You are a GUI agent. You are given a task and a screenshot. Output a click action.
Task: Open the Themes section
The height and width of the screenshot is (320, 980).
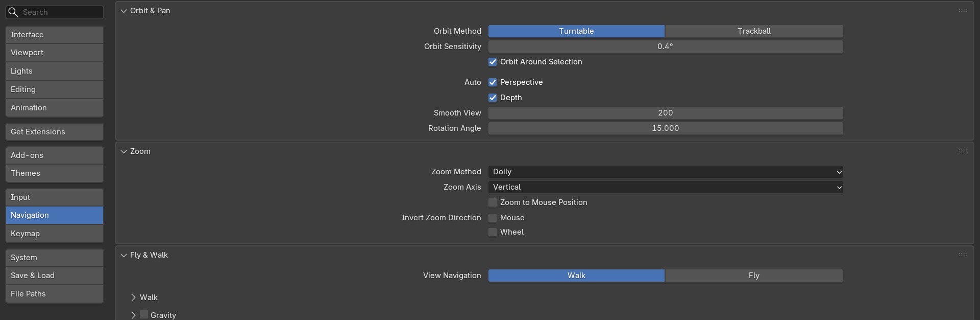click(55, 173)
